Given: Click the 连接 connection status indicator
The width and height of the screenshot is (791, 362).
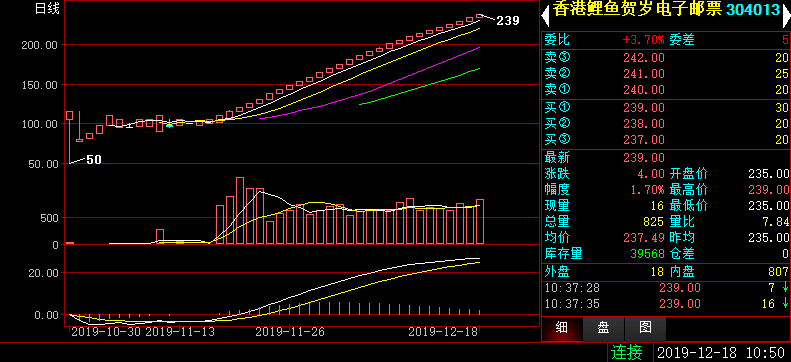Looking at the screenshot, I should coord(627,352).
